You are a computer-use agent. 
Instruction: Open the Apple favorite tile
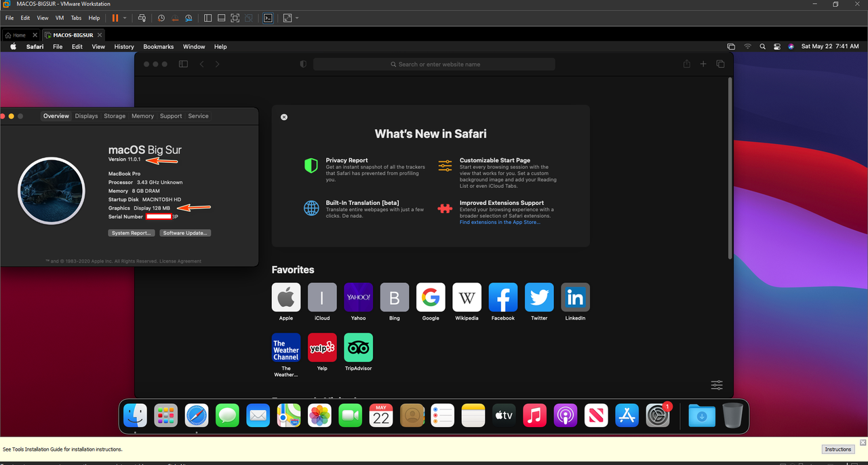click(286, 297)
